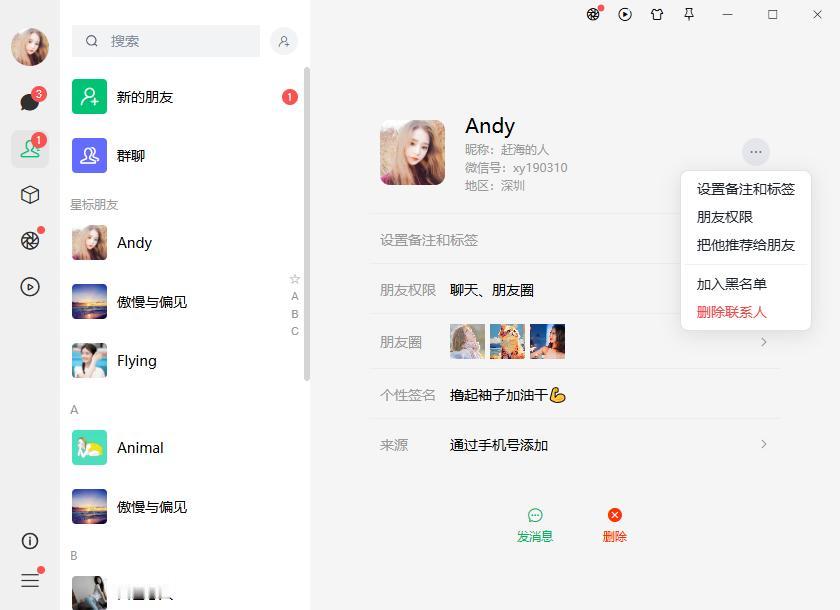Viewport: 840px width, 610px height.
Task: Pin window with the pin icon
Action: coord(689,14)
